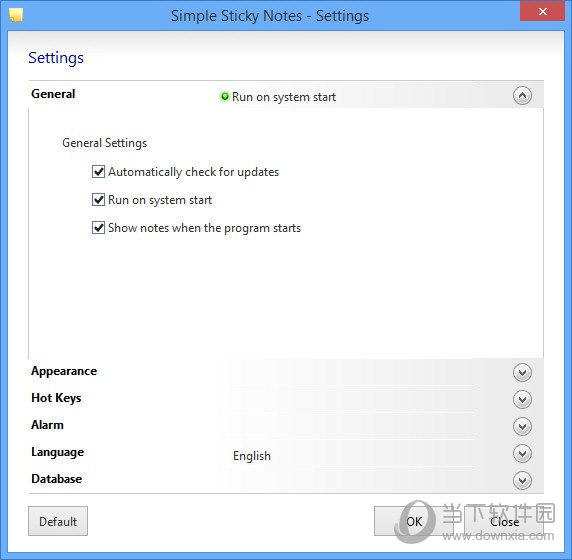Click the Database section header
The height and width of the screenshot is (560, 572).
[x=57, y=479]
